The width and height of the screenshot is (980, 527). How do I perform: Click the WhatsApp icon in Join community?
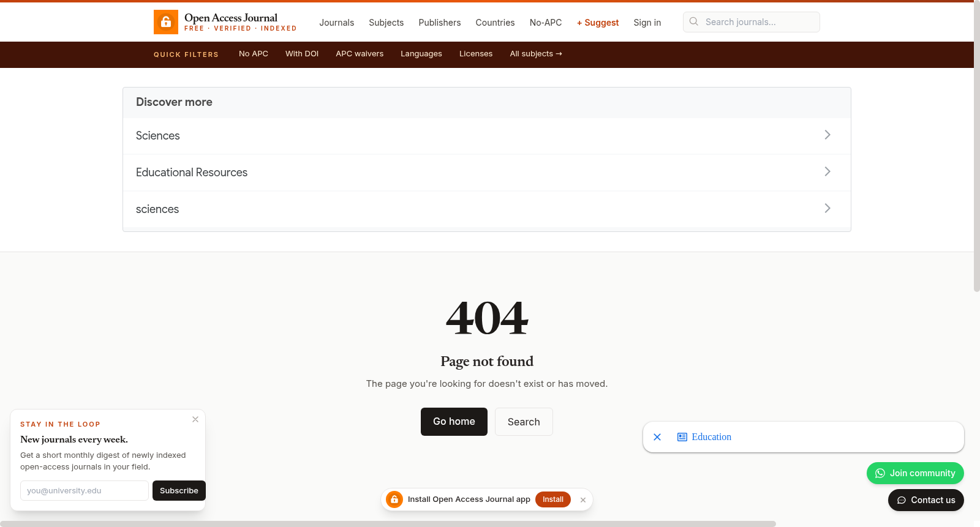point(880,473)
